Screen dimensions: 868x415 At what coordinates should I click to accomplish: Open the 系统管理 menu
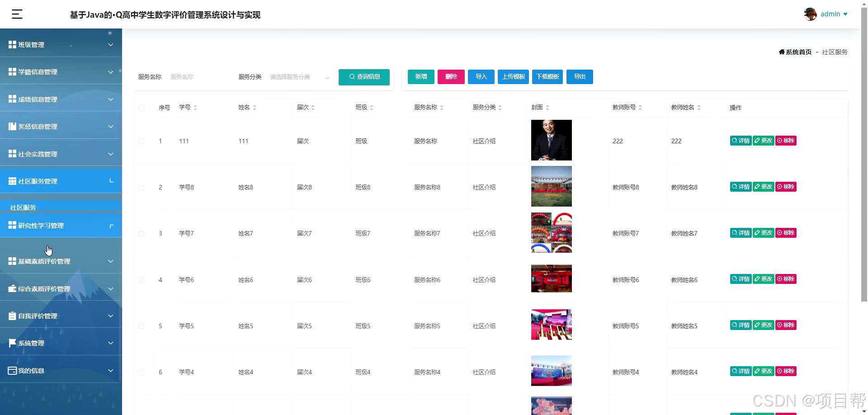[61, 343]
